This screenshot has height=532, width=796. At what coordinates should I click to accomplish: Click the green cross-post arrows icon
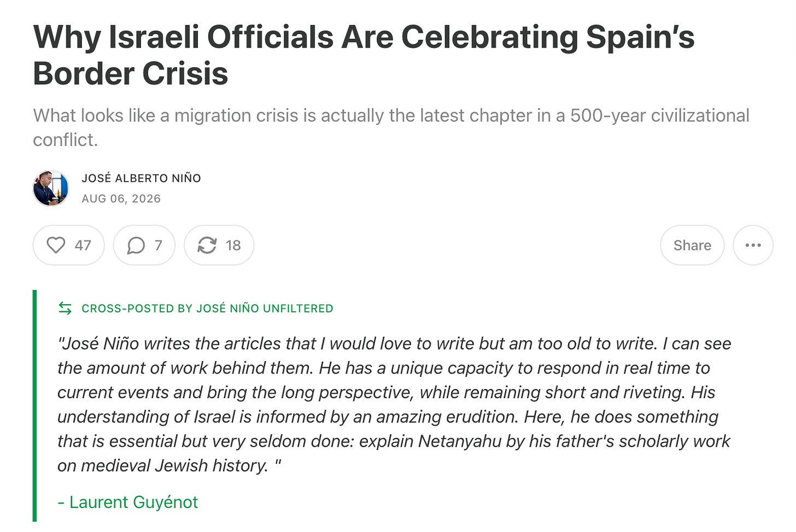(65, 309)
